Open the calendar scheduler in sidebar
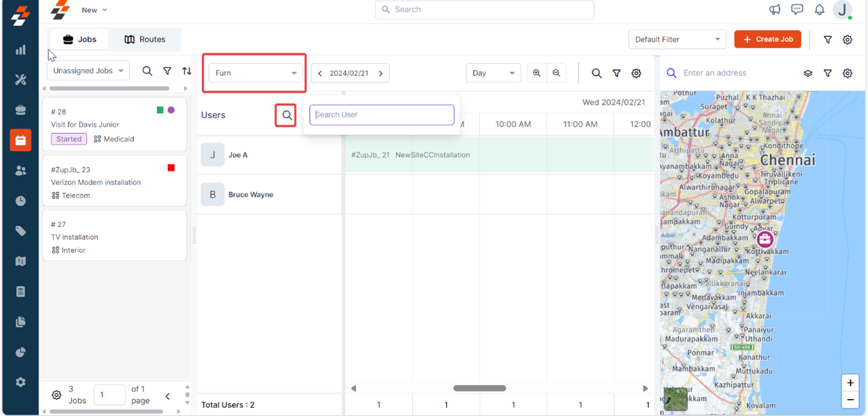 tap(20, 140)
